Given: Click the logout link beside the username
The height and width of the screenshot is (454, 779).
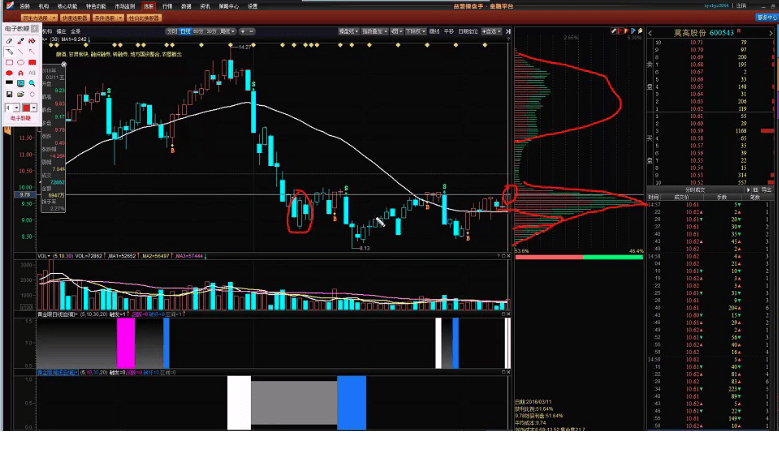Looking at the screenshot, I should (x=741, y=6).
